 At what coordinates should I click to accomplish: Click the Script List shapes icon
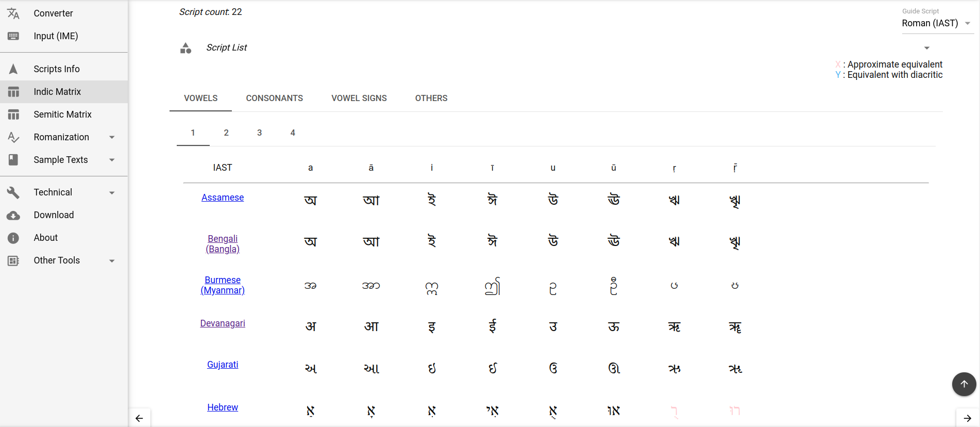(185, 48)
